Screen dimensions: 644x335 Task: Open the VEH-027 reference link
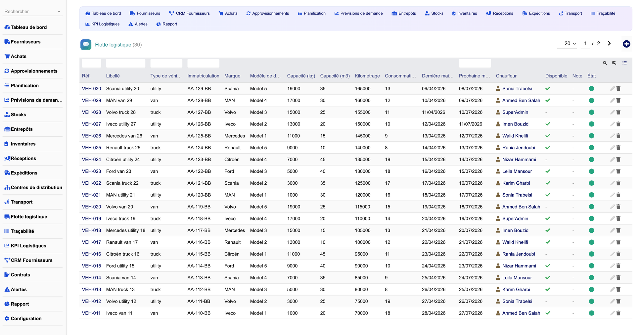[91, 124]
